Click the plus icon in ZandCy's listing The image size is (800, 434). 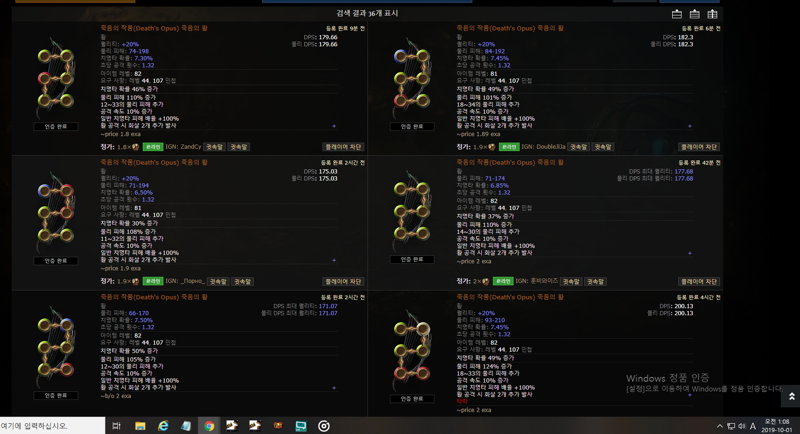[334, 126]
